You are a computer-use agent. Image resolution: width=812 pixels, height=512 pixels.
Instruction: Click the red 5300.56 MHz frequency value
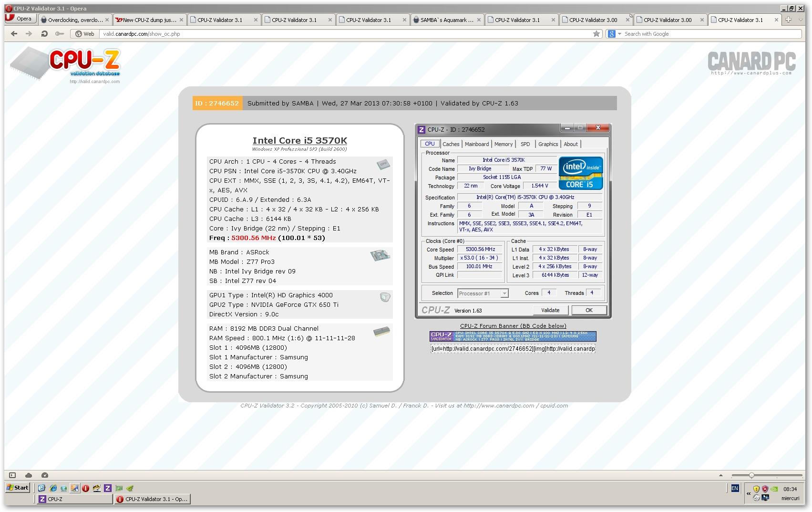coord(254,238)
